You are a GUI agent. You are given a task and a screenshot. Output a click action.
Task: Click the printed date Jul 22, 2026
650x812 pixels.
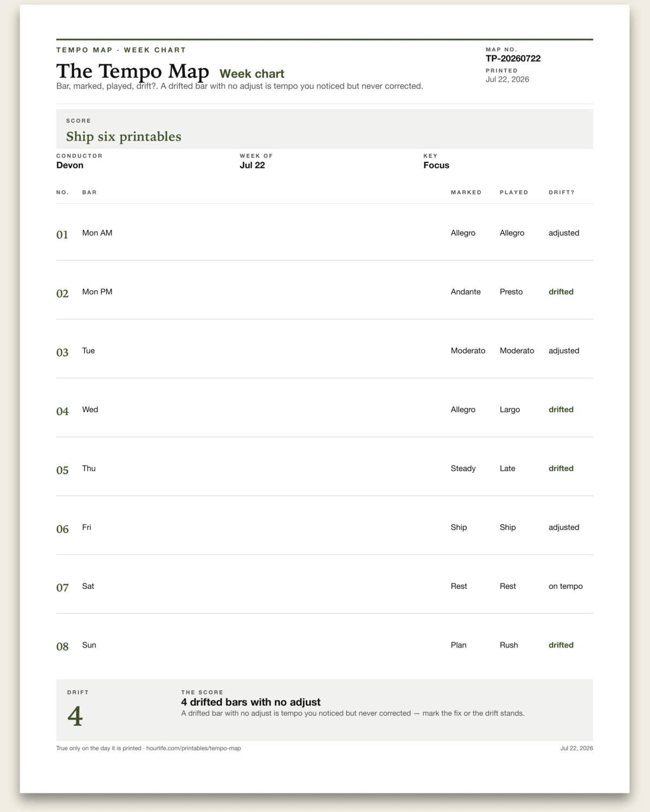pos(508,79)
